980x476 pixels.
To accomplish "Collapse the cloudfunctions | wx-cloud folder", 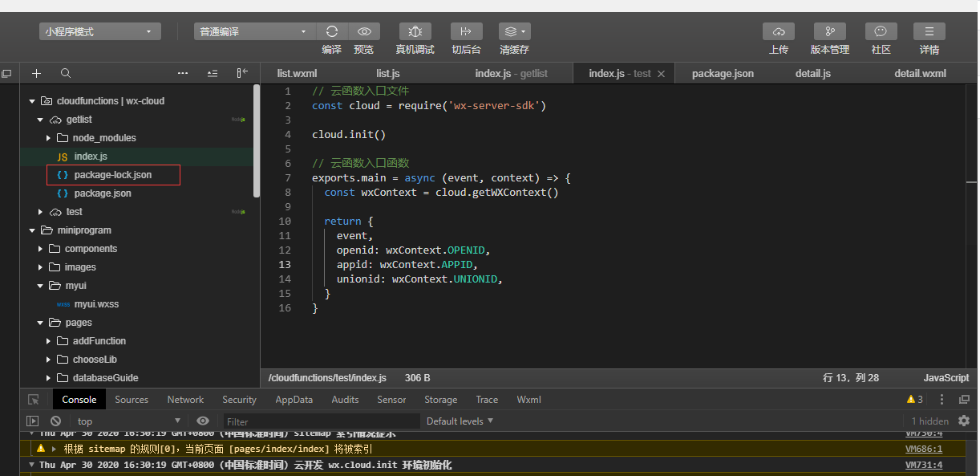I will click(32, 101).
